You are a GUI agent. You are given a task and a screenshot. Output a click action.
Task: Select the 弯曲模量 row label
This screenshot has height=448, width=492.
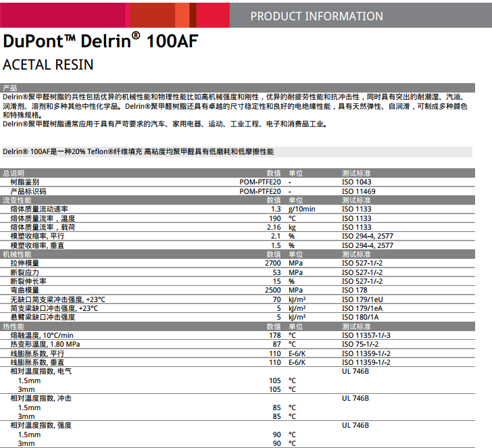click(x=24, y=290)
